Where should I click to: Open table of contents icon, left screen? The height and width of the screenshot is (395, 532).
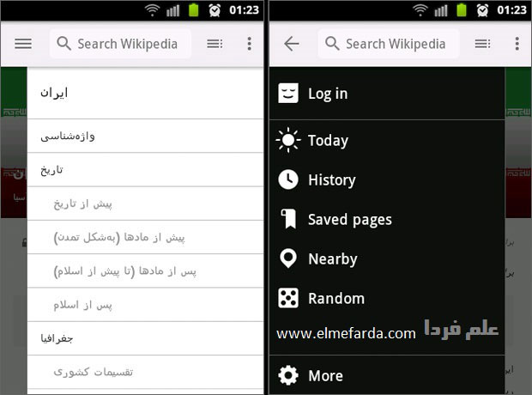pos(215,44)
